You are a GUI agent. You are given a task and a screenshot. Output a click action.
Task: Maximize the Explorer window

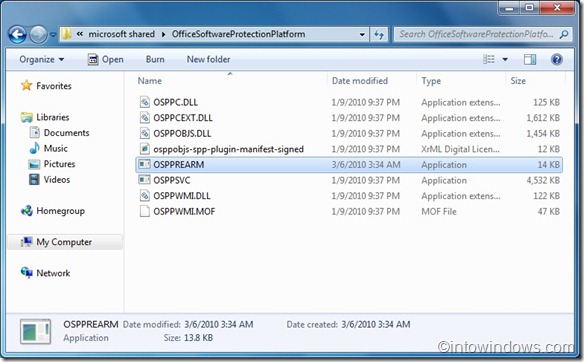(529, 8)
